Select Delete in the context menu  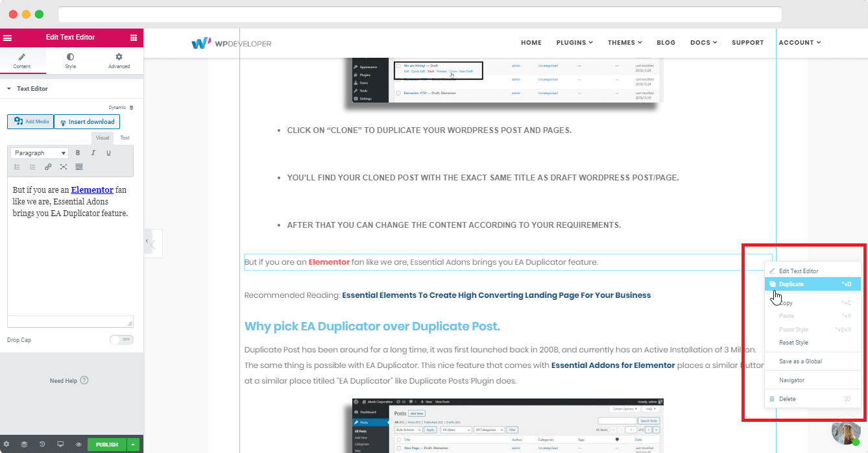pyautogui.click(x=813, y=399)
